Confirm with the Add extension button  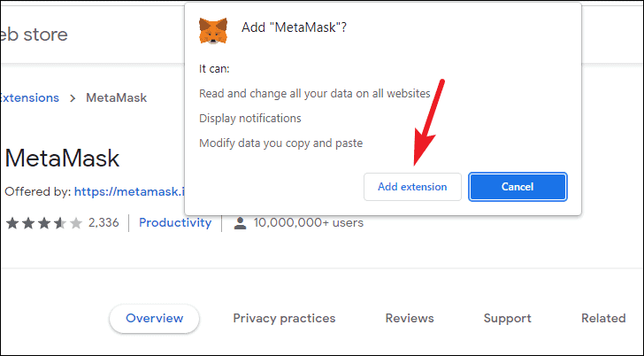tap(412, 187)
